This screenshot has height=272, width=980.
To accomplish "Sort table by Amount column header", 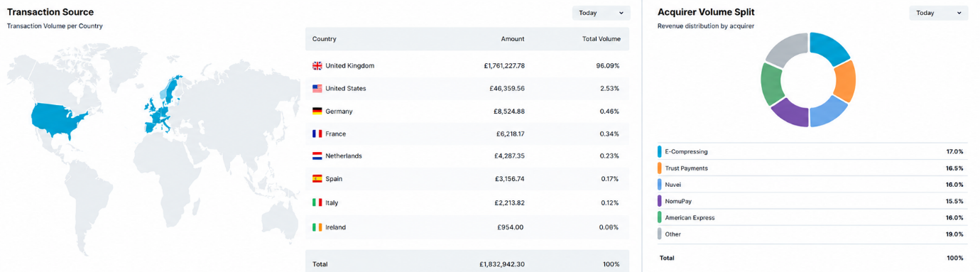I will point(513,39).
